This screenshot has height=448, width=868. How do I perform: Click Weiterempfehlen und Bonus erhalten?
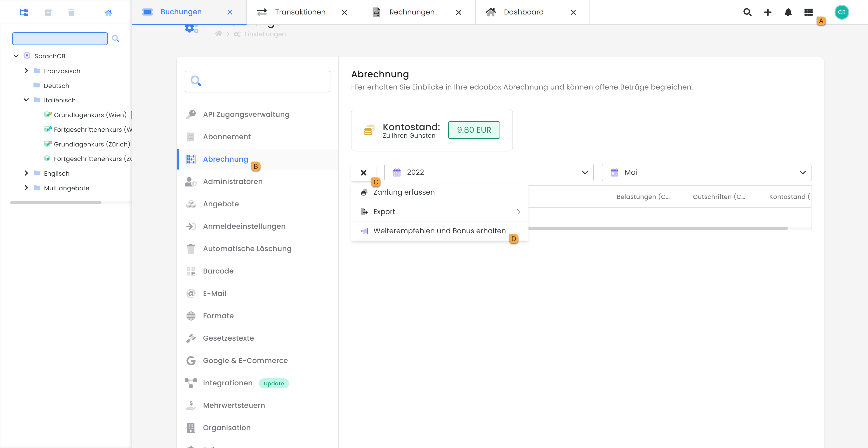pos(439,231)
